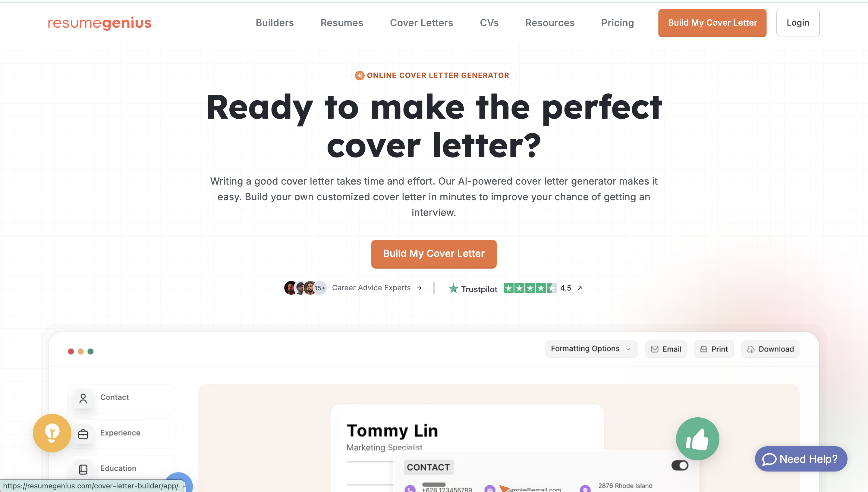Click the Login button

tap(798, 23)
